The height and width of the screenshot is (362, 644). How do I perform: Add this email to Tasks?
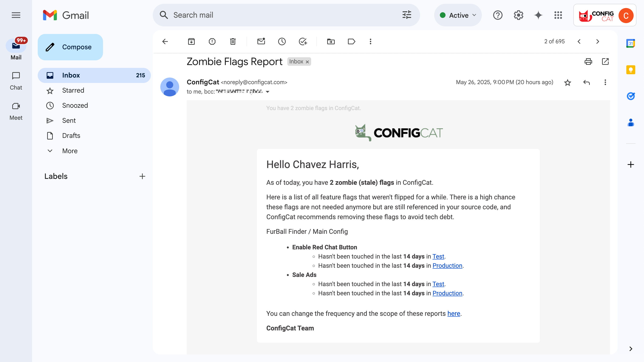tap(303, 41)
